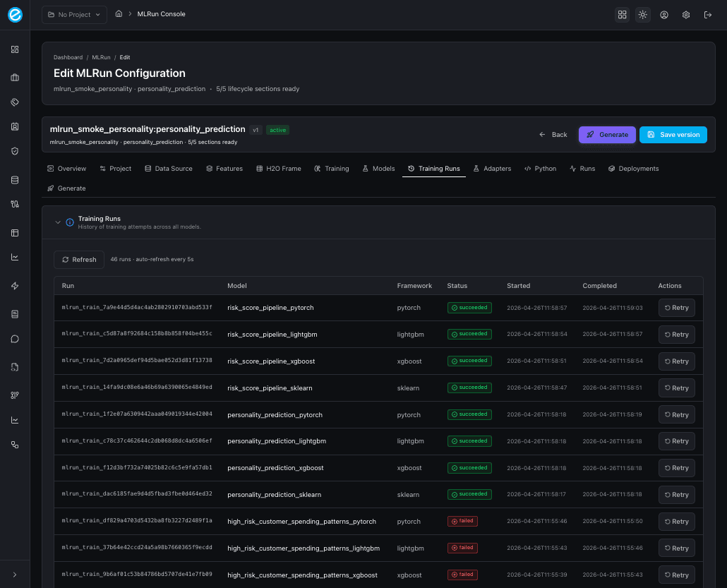This screenshot has width=727, height=588.
Task: Click the logout icon in the top-right corner
Action: tap(708, 14)
